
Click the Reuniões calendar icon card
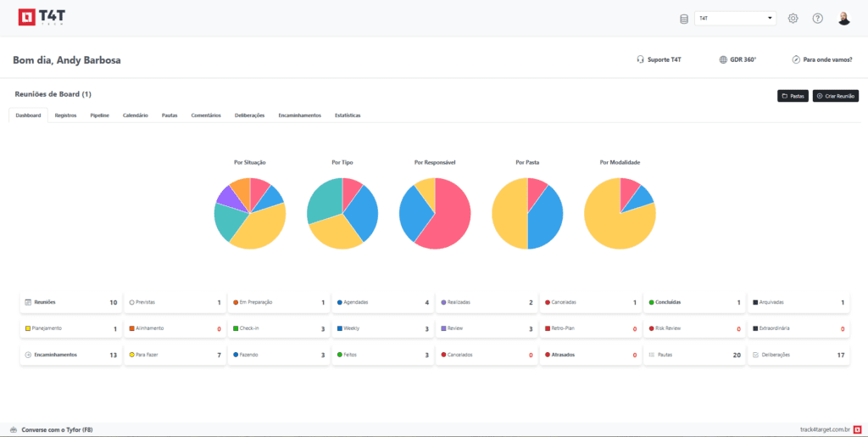[x=28, y=302]
